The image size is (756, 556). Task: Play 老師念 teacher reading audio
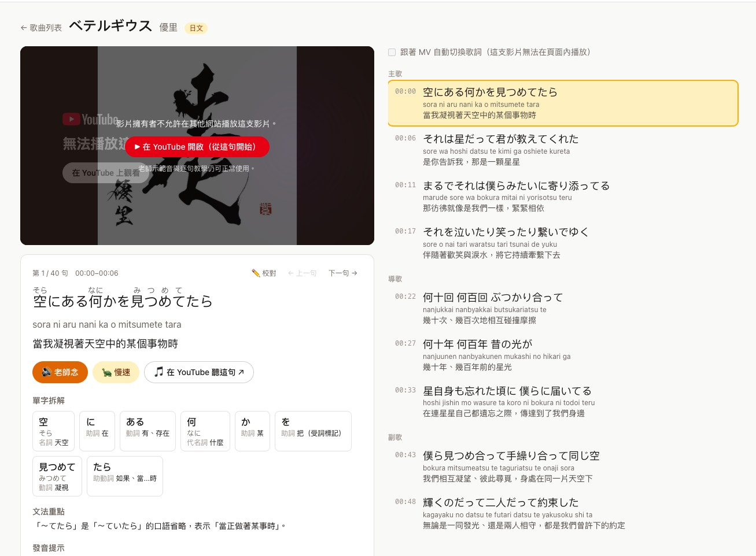60,372
